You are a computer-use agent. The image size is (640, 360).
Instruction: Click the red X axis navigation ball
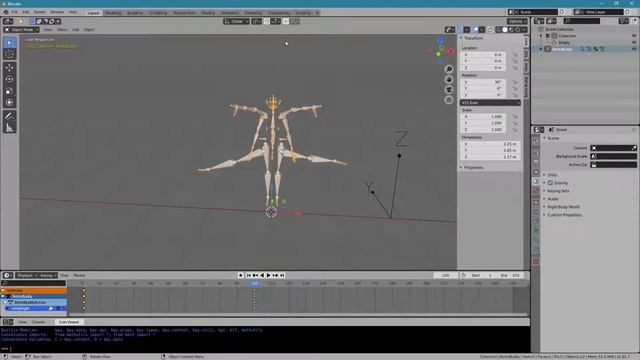point(451,51)
